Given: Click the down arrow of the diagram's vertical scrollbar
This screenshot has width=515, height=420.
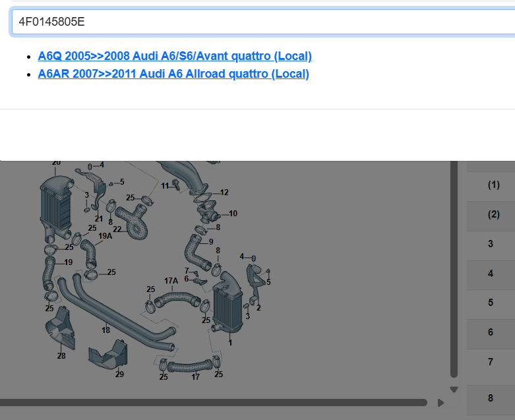Looking at the screenshot, I should (453, 389).
